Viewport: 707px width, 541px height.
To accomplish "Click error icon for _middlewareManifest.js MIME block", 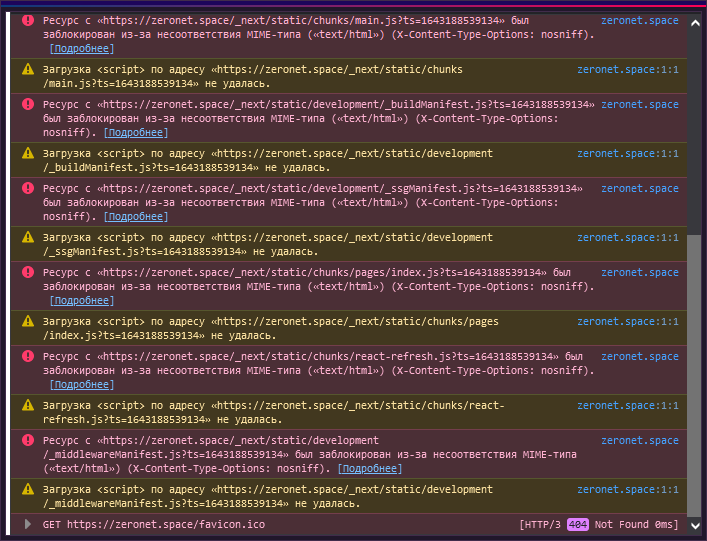I will coord(28,440).
